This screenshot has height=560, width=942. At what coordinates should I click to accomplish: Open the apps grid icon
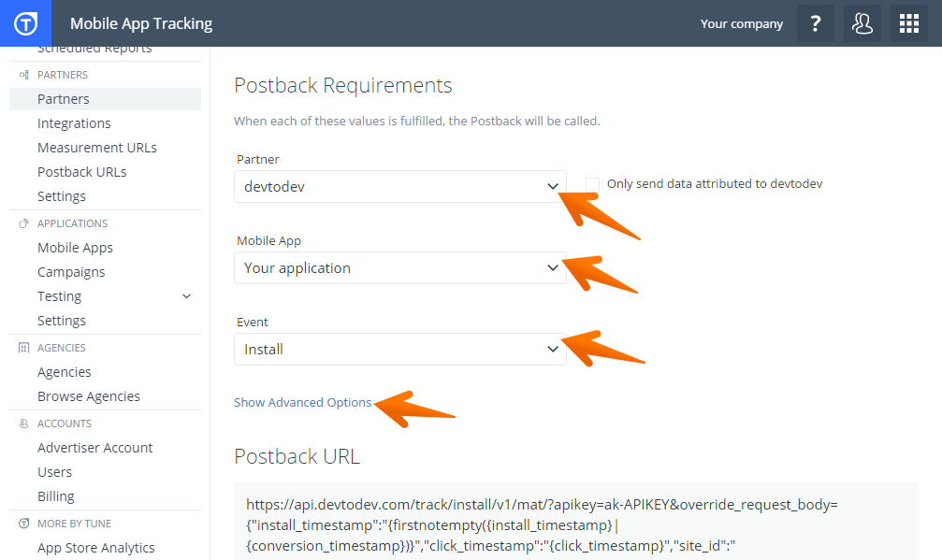(x=908, y=24)
